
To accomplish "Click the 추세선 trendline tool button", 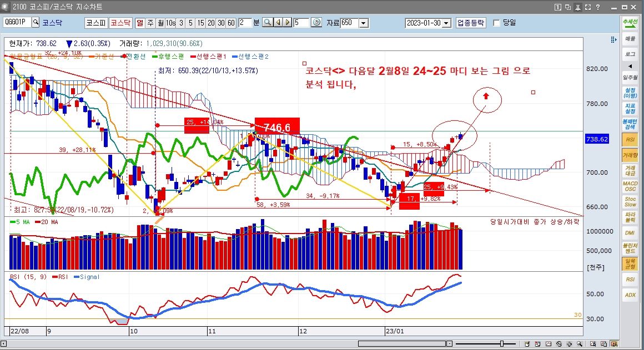I will pos(630,23).
